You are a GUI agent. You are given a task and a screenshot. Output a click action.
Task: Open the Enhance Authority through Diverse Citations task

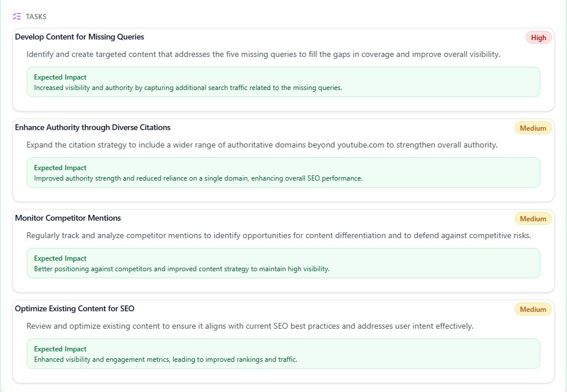click(x=92, y=127)
